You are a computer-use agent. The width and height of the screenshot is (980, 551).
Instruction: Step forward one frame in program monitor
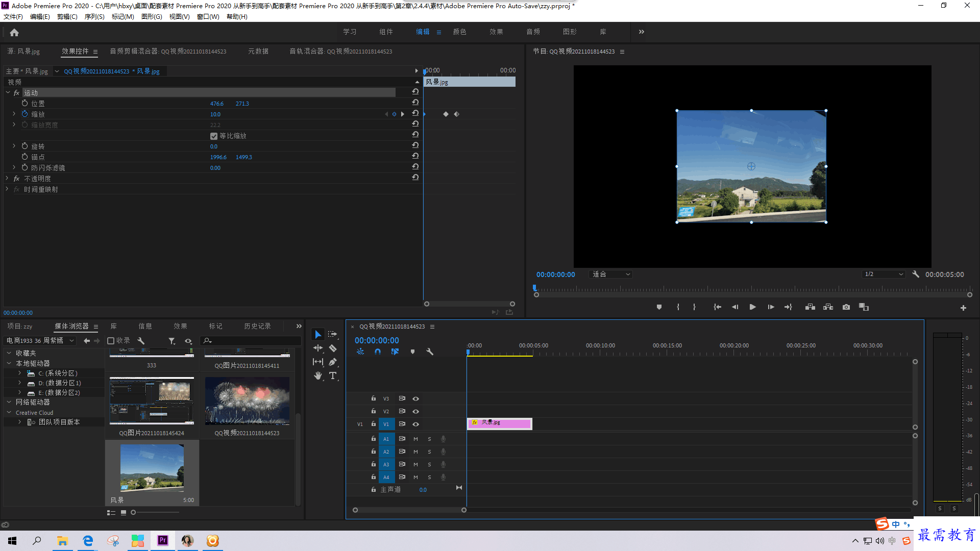771,307
